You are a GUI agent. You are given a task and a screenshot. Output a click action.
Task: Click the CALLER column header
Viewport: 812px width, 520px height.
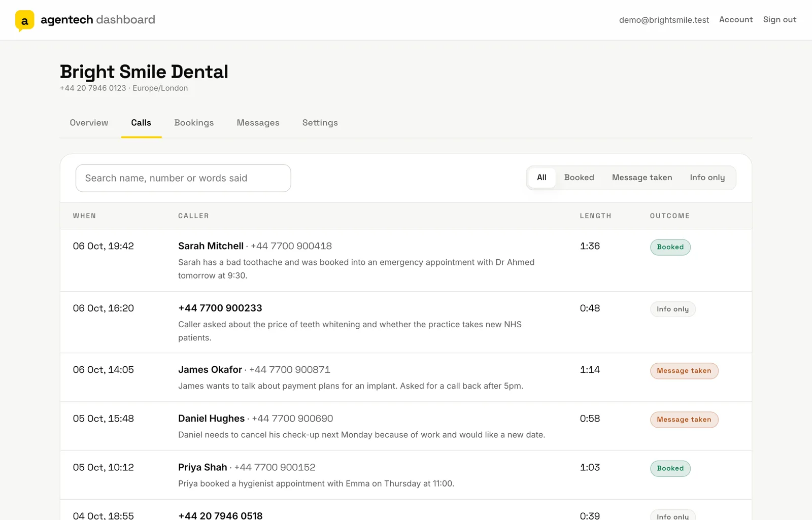coord(193,216)
